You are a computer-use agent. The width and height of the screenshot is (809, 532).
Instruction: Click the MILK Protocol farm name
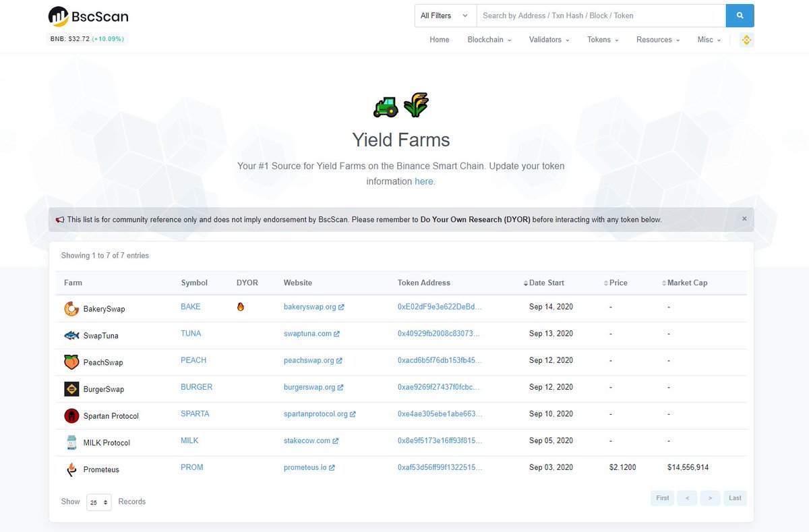pos(107,443)
